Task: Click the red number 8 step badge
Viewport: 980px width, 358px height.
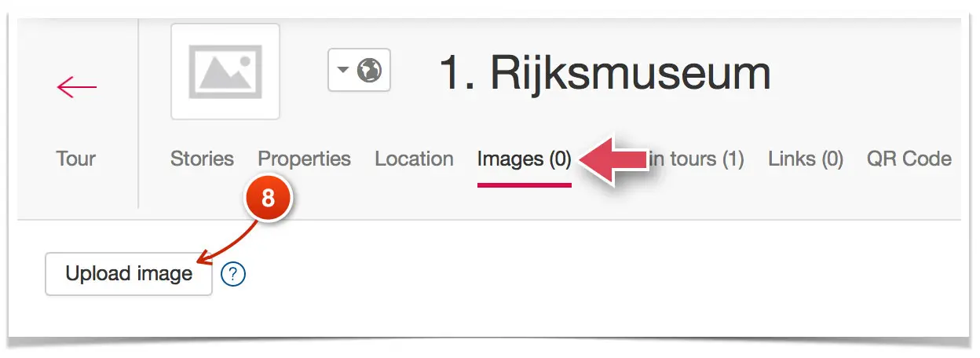Action: click(x=268, y=198)
